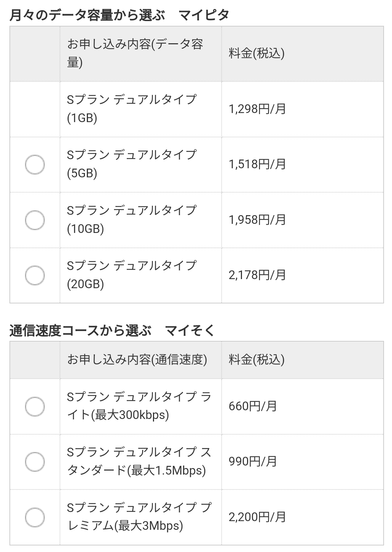Click the Sプラン デュアルタイプ (20GB) label text
Screen dimensions: 392x552
click(x=132, y=275)
